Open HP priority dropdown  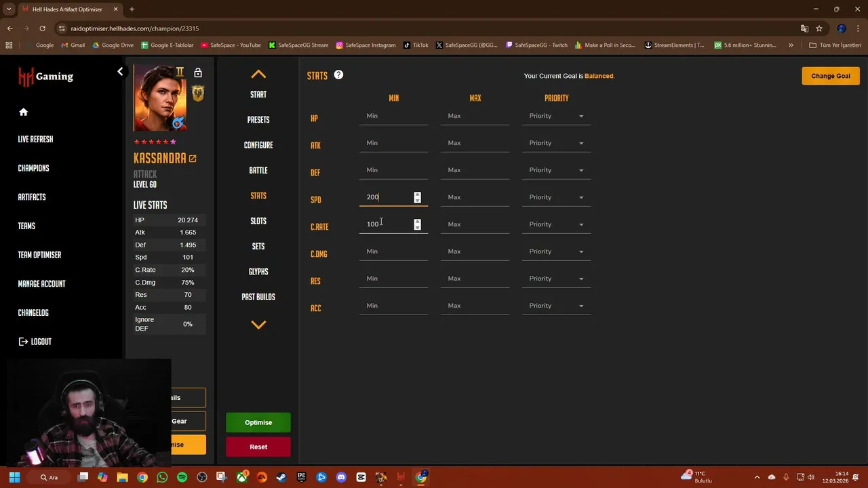556,116
